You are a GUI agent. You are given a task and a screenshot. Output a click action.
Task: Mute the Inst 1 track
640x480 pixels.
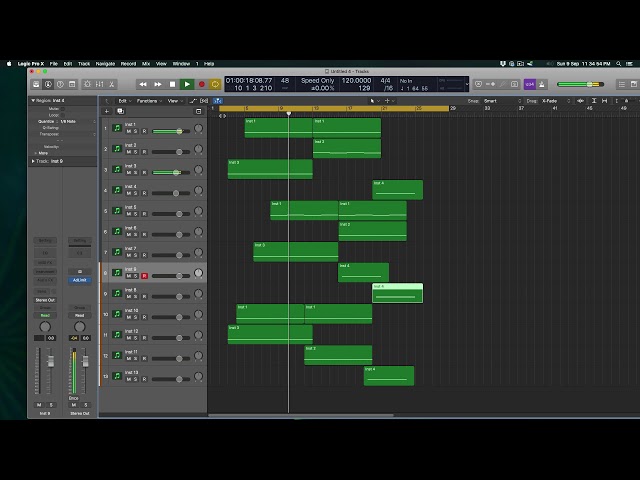(x=129, y=131)
